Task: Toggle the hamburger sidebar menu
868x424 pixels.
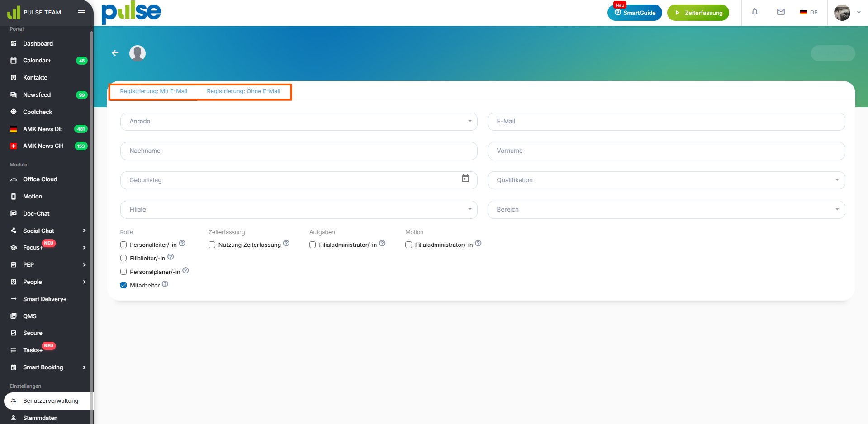Action: 81,12
